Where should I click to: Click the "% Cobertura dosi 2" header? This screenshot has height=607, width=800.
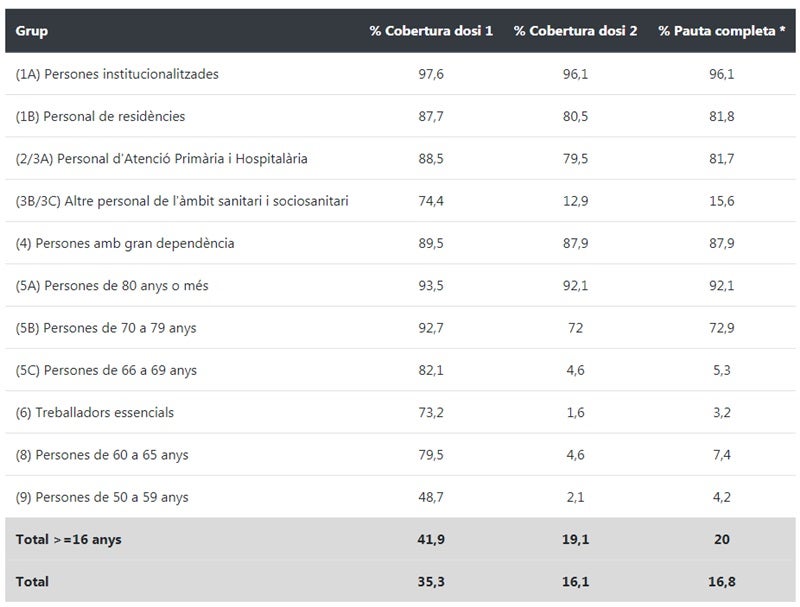coord(576,31)
